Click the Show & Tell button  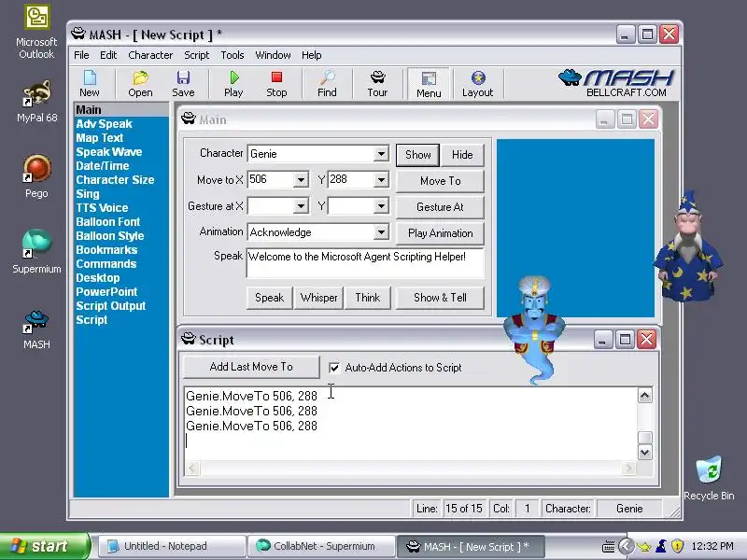point(440,298)
